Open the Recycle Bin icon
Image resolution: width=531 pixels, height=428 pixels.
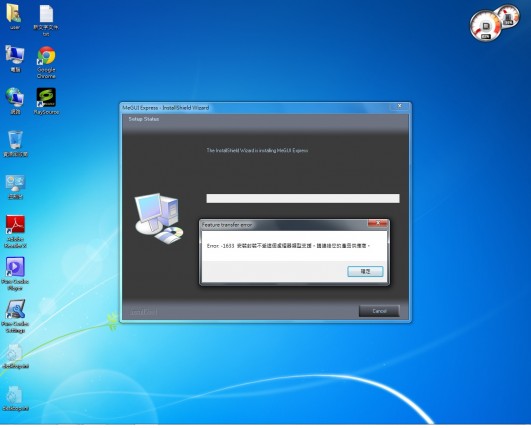(15, 143)
